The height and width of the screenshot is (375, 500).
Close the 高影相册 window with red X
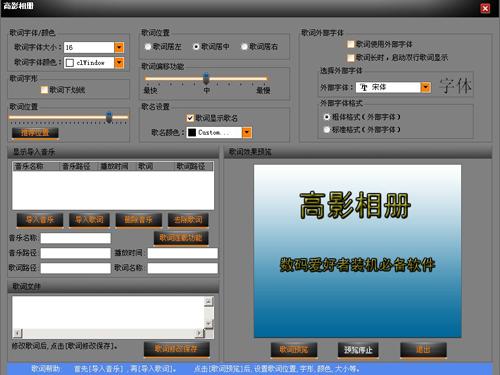point(485,8)
